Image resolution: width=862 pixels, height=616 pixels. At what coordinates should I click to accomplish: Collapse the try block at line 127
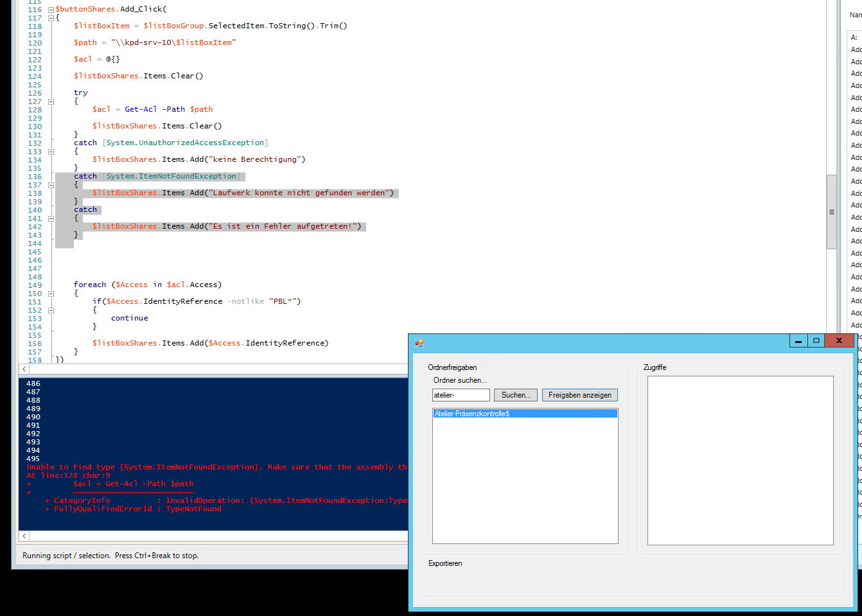tap(51, 101)
